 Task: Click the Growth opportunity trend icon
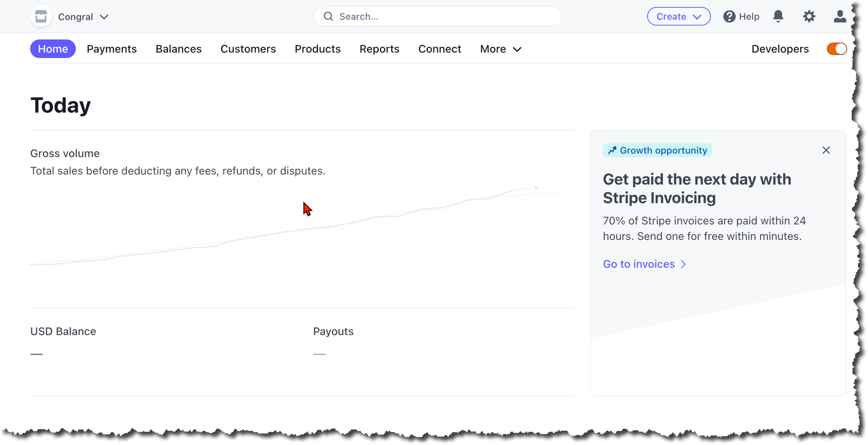pyautogui.click(x=612, y=150)
